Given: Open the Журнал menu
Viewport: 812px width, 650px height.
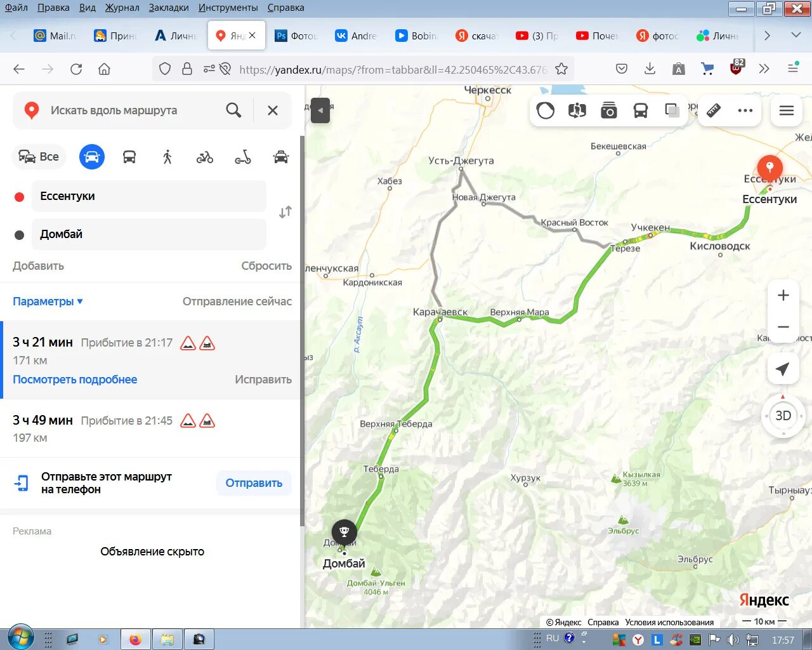Looking at the screenshot, I should (x=122, y=8).
